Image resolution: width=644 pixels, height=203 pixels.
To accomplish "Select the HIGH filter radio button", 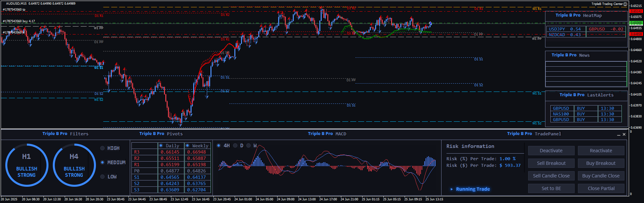I will click(x=103, y=148).
